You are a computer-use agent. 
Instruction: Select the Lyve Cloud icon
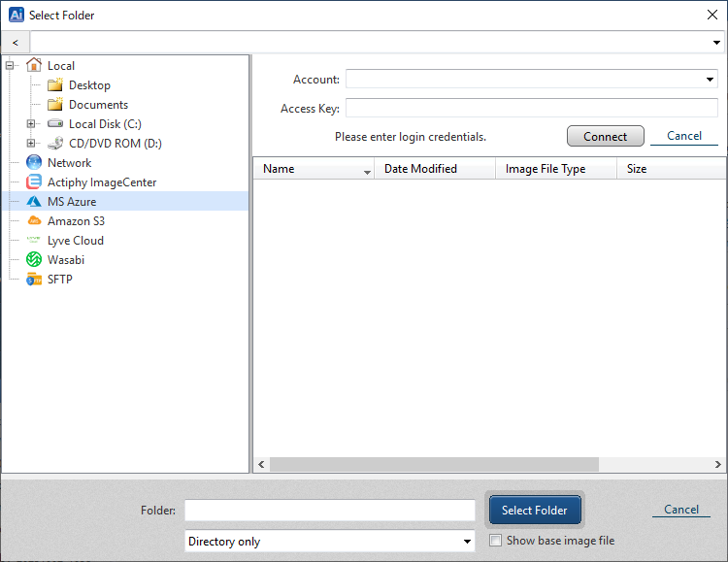click(x=34, y=241)
